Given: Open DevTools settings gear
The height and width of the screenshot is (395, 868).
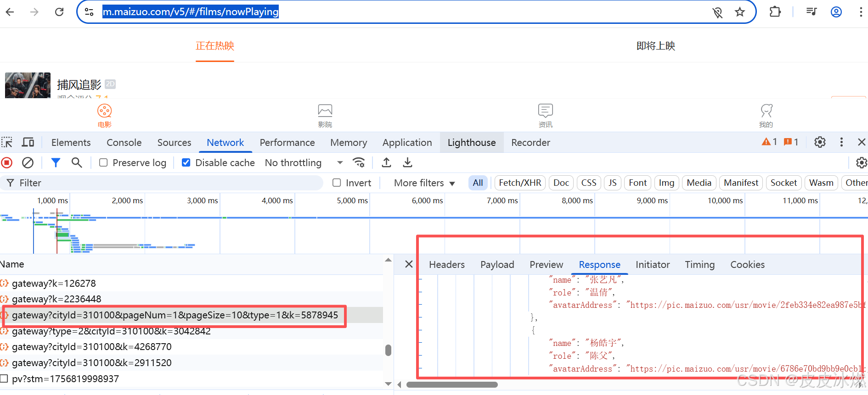Looking at the screenshot, I should click(820, 142).
